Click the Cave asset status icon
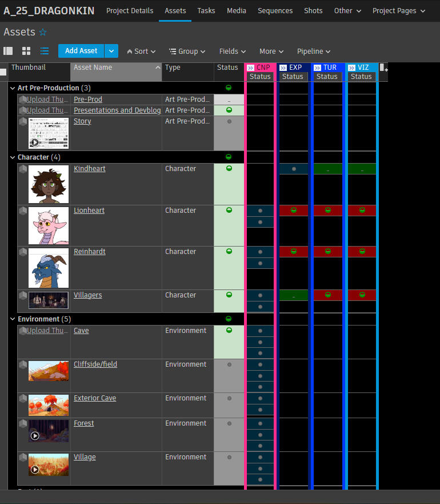Screen dimensions: 440x504 229,331
